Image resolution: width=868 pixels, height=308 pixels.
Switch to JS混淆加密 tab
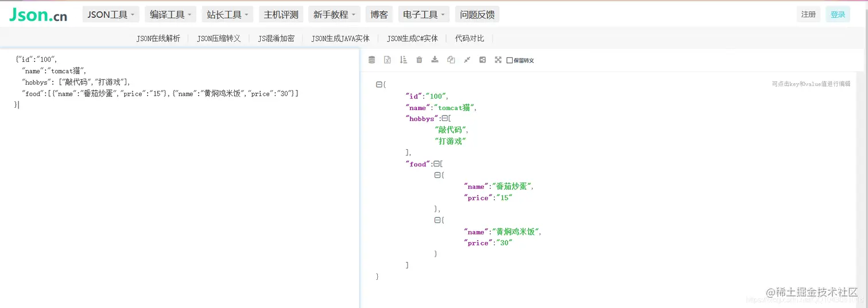click(276, 38)
